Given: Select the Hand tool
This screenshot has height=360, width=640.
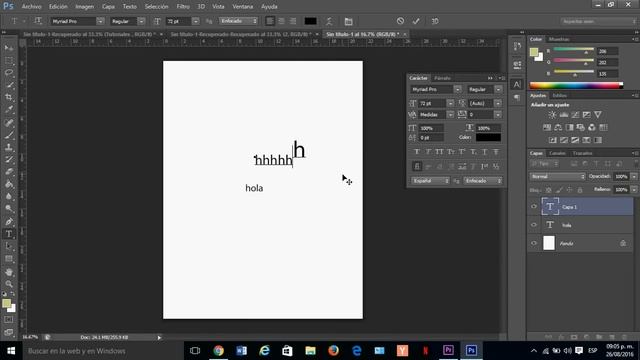Looking at the screenshot, I should [9, 272].
